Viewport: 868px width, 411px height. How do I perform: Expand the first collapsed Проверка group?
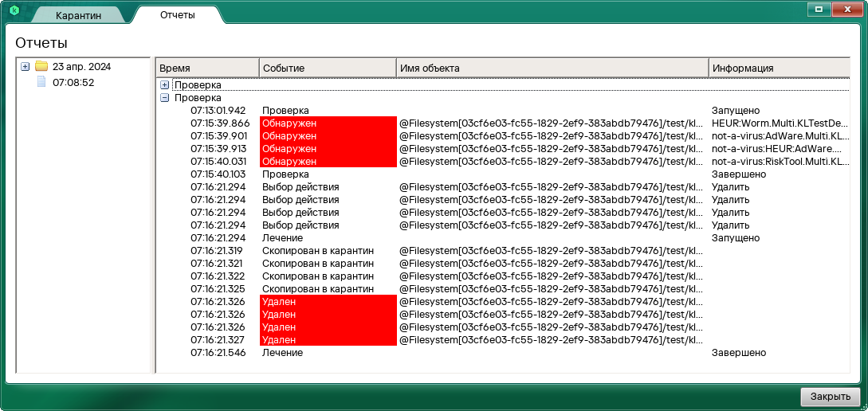(165, 85)
